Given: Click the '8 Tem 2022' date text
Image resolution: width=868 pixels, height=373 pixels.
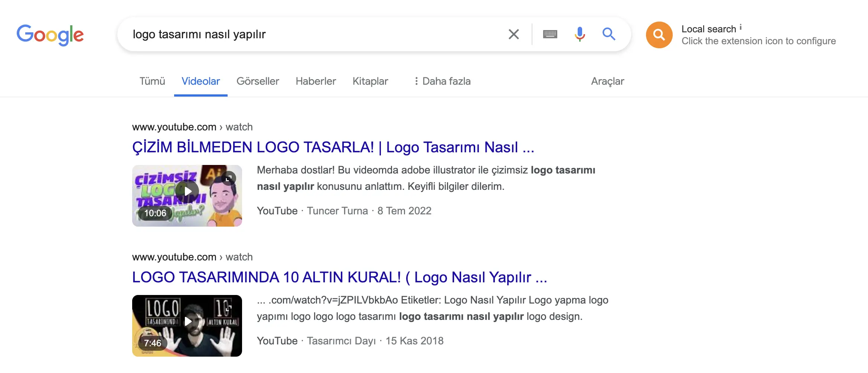Looking at the screenshot, I should click(404, 211).
